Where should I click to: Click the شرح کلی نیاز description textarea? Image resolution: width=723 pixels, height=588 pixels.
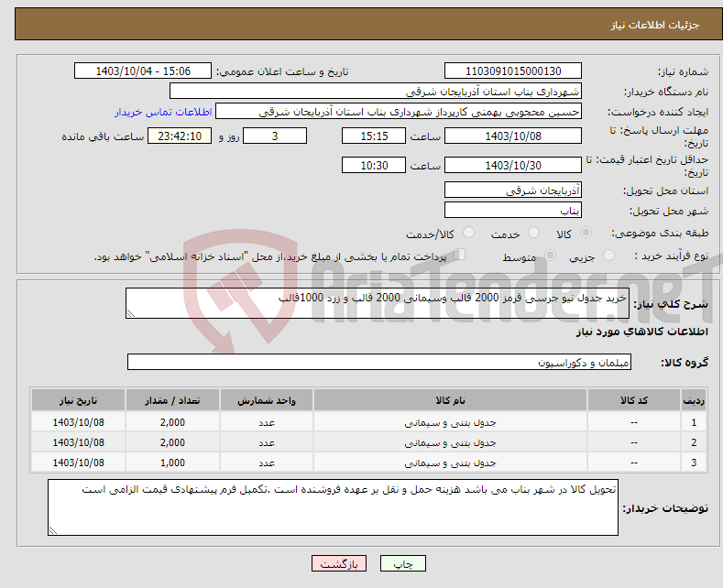pos(378,303)
